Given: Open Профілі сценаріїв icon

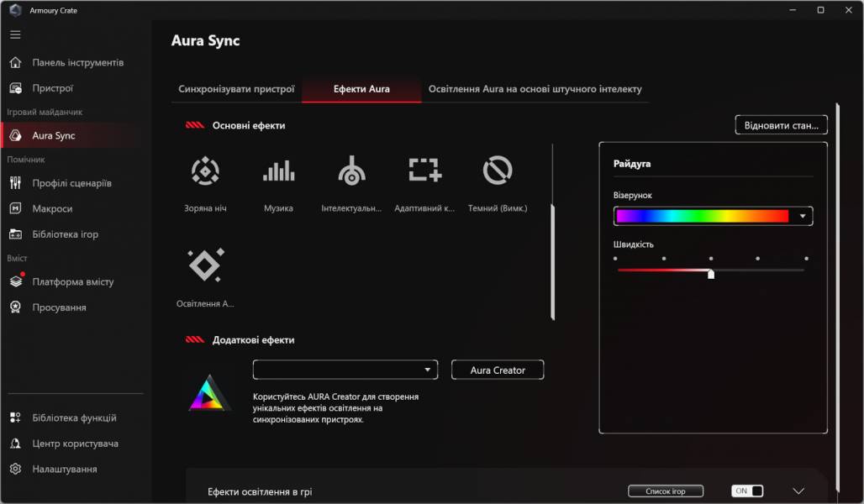Looking at the screenshot, I should click(15, 183).
